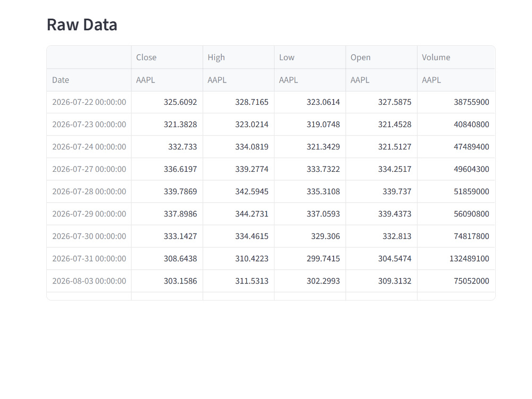Select the High cell 344.2731
The width and height of the screenshot is (532, 399).
pyautogui.click(x=238, y=214)
